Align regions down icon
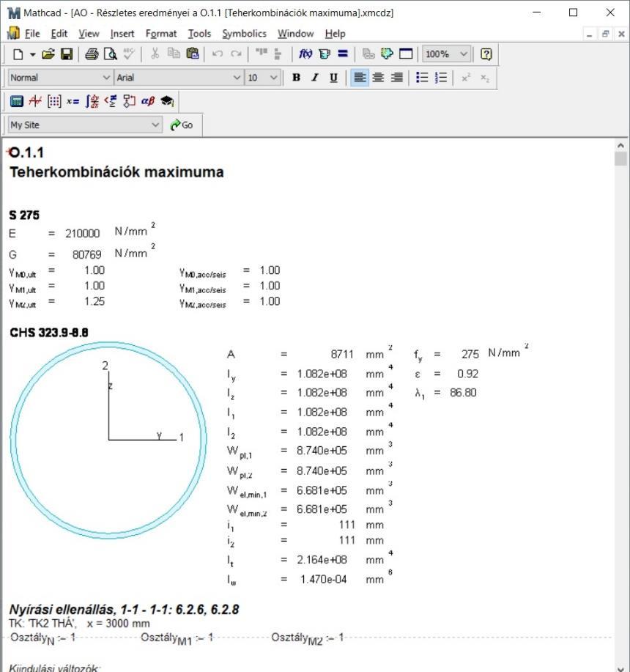The height and width of the screenshot is (672, 630). pyautogui.click(x=278, y=53)
